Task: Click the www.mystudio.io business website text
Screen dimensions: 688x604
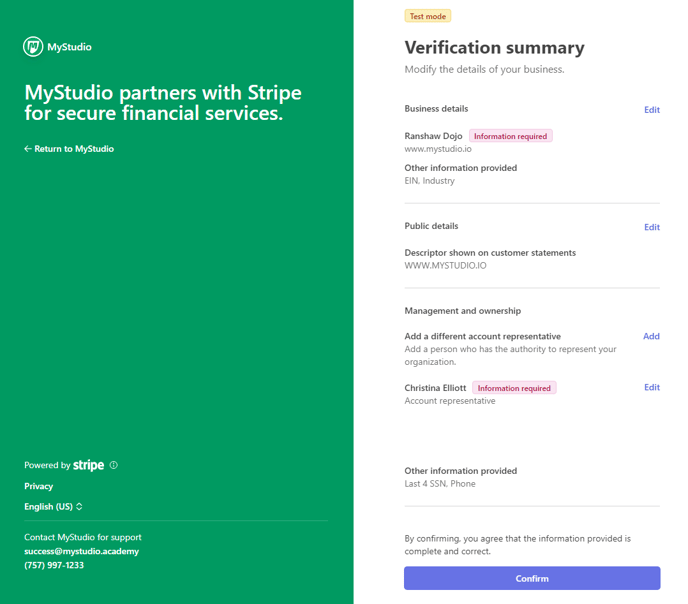Action: (x=438, y=149)
